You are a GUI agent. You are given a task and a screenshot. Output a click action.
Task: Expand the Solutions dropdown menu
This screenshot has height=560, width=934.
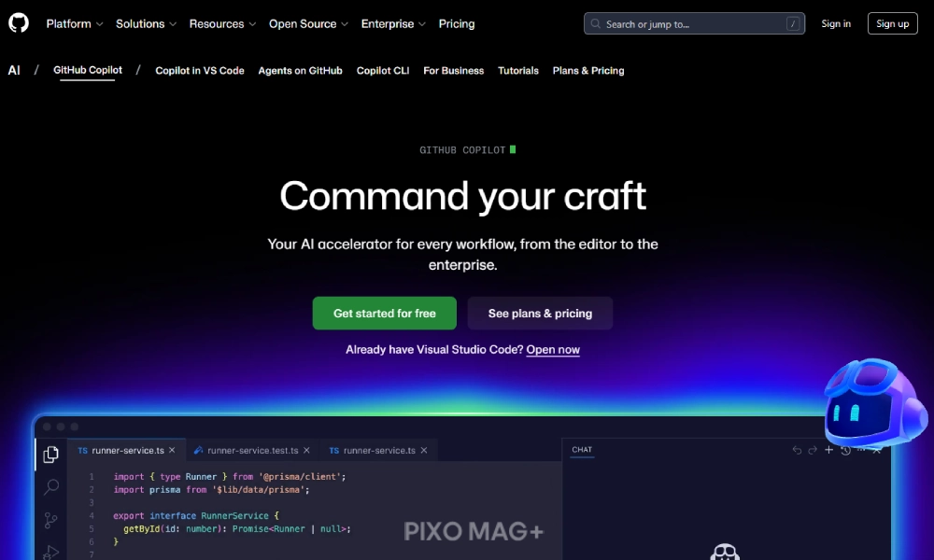click(x=146, y=24)
